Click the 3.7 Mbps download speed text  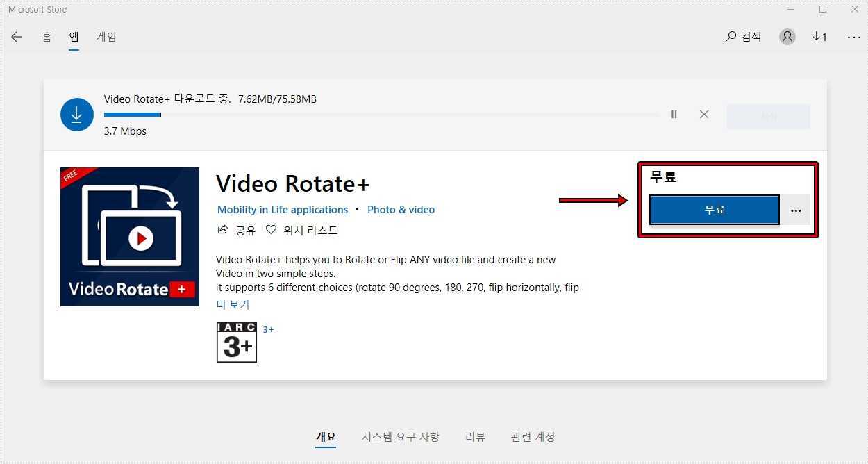pos(125,131)
